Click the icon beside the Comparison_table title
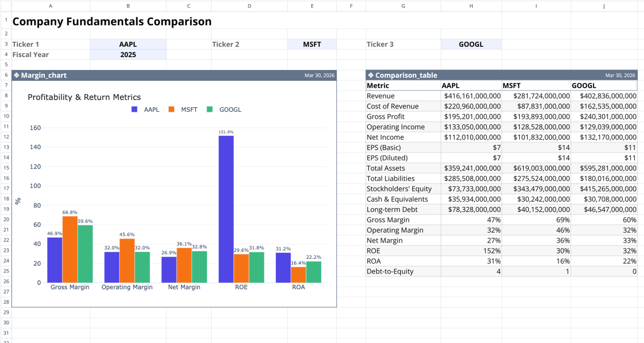Screen dimensions: 644x343 tap(370, 75)
